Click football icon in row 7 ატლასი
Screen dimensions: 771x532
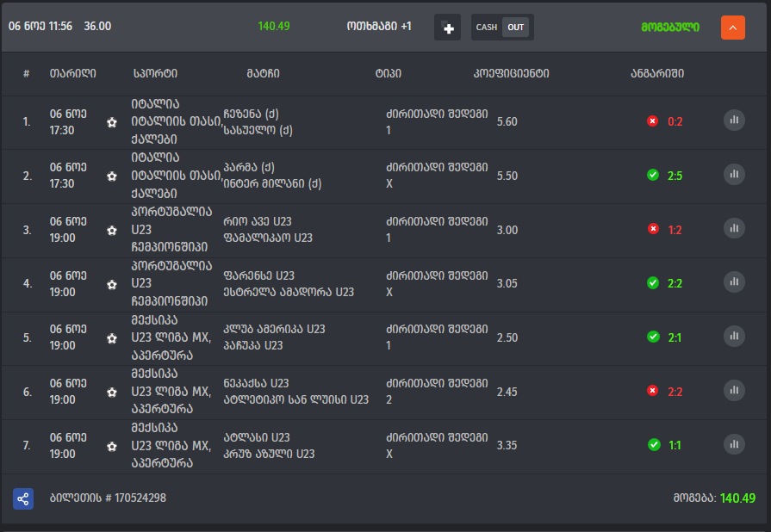112,447
